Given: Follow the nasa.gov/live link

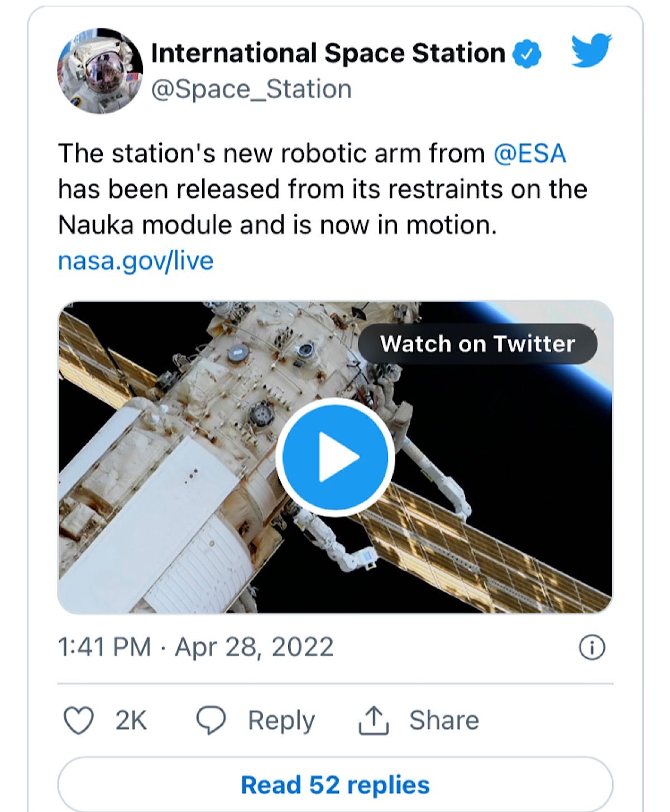Looking at the screenshot, I should [136, 261].
